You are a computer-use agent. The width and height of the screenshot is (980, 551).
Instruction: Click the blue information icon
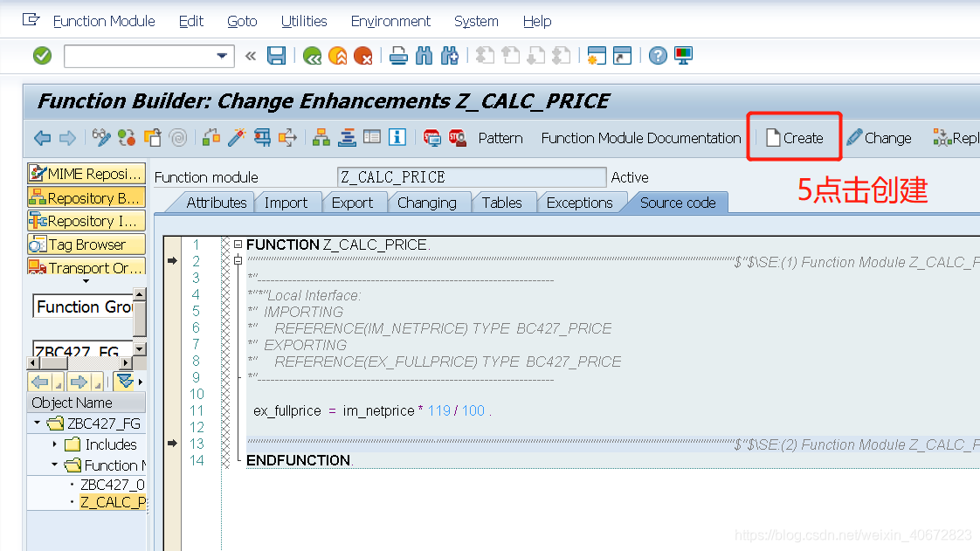[397, 137]
